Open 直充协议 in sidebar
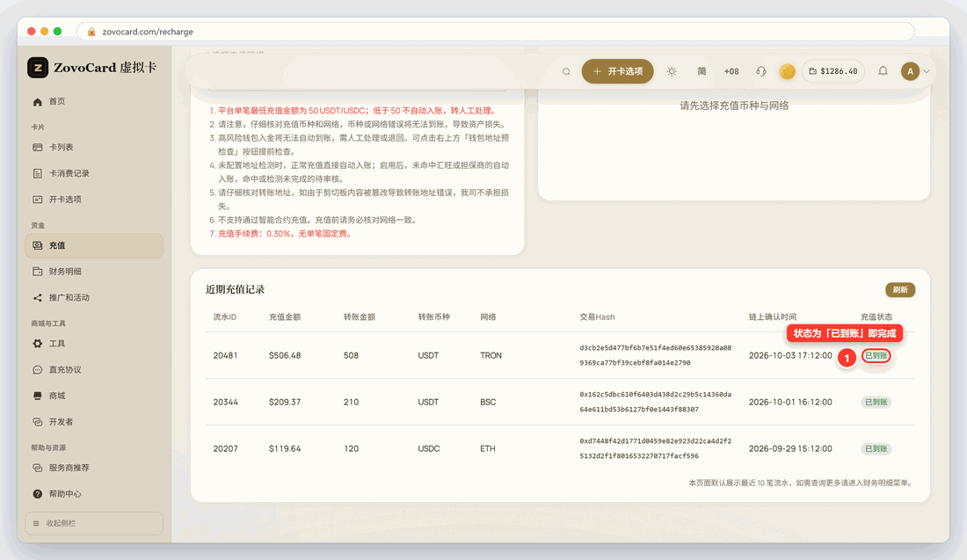Screen dimensions: 967x560 94,369
